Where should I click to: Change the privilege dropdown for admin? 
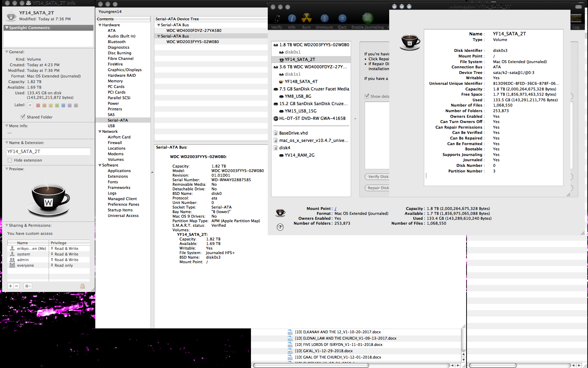(69, 260)
